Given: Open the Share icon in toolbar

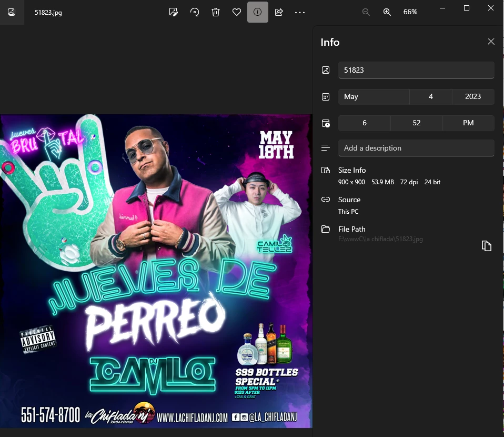Looking at the screenshot, I should [279, 12].
